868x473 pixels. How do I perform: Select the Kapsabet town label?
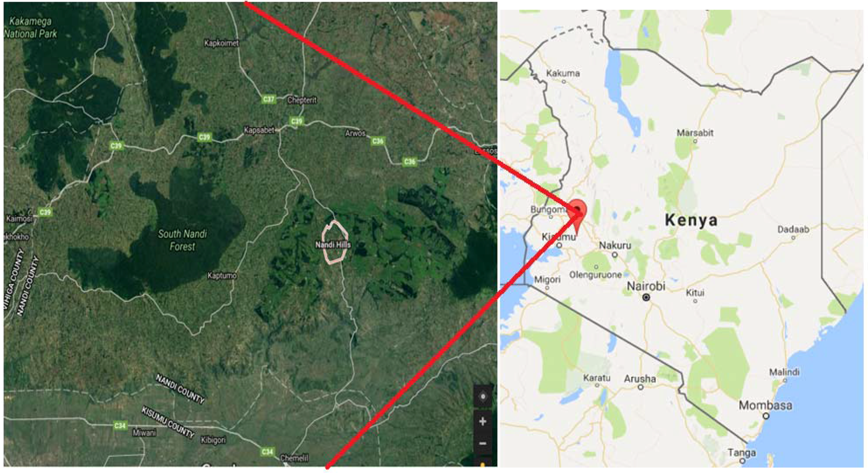pos(259,130)
